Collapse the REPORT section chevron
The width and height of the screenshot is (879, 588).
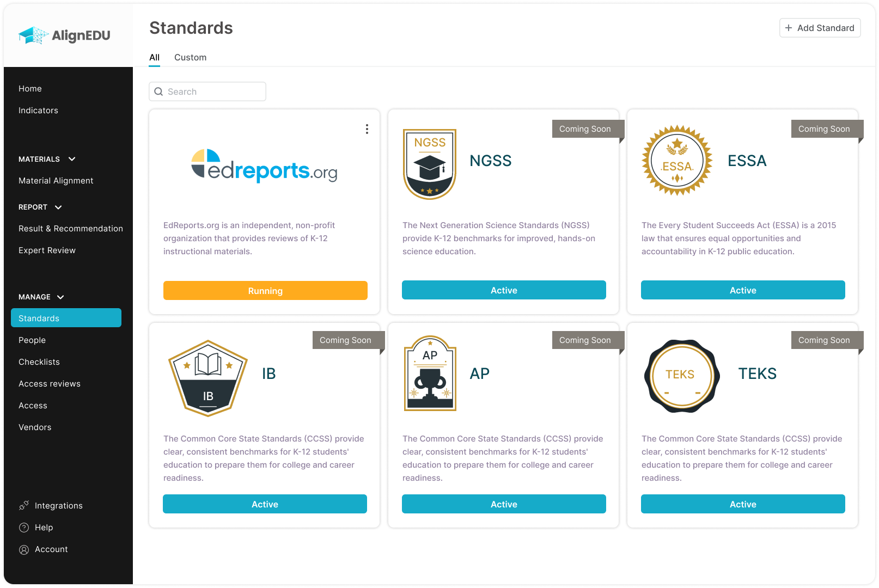pyautogui.click(x=58, y=207)
